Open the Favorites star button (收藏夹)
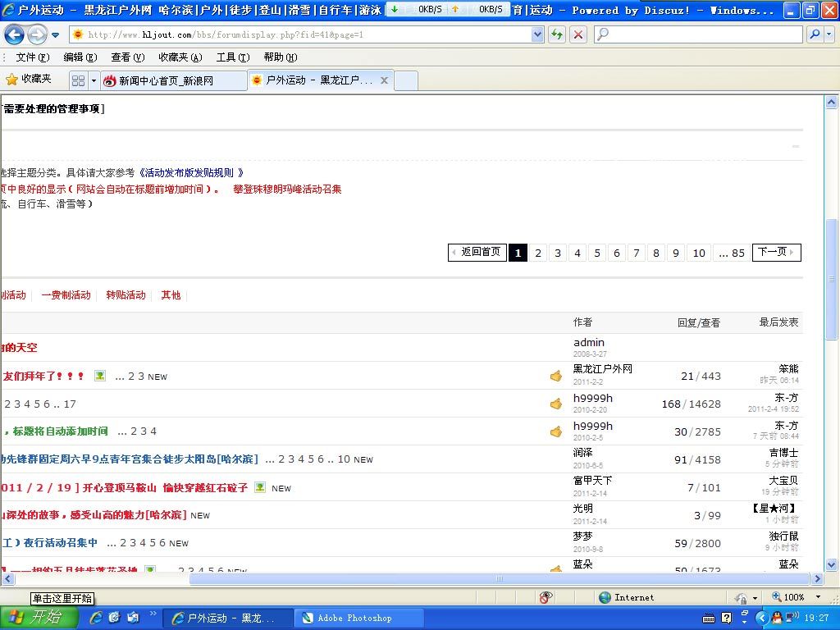The width and height of the screenshot is (840, 630). tap(29, 80)
